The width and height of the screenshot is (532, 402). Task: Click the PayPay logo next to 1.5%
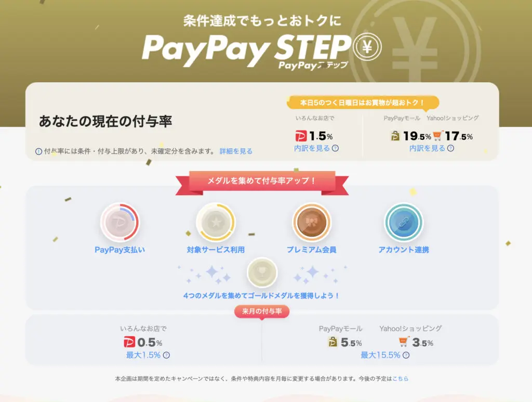pyautogui.click(x=301, y=136)
